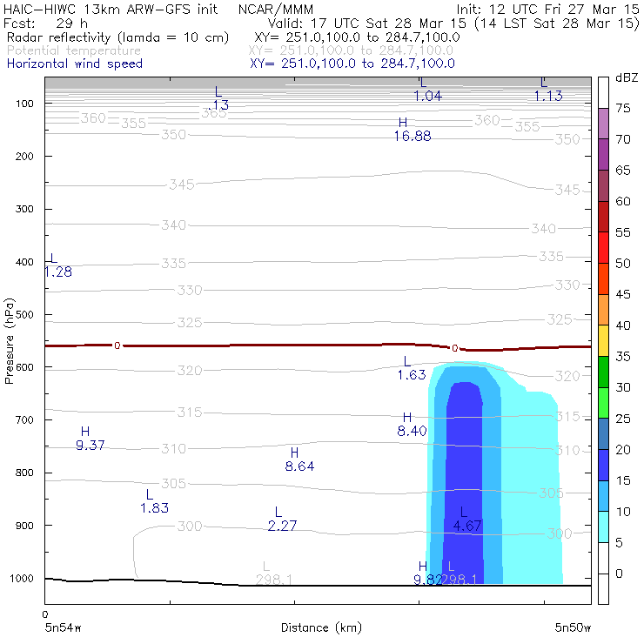Pick the 30-35 dBZ dark green colorbar swatch
Viewport: 644px width, 644px height.
point(603,372)
